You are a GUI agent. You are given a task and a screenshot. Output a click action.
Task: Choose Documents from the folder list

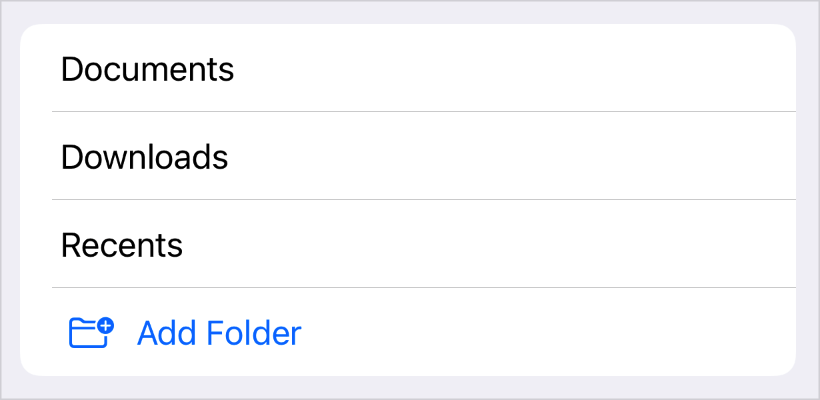click(x=408, y=67)
